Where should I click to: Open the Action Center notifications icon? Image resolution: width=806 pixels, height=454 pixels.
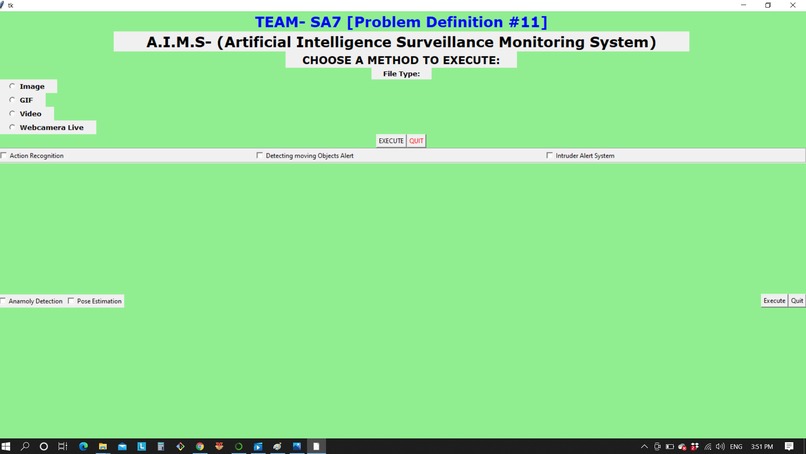pyautogui.click(x=790, y=446)
